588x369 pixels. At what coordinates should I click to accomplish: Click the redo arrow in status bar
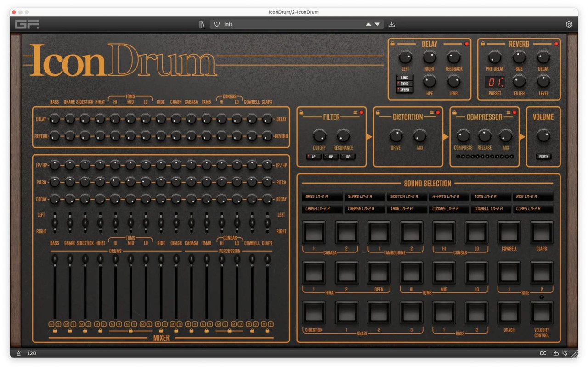click(565, 353)
